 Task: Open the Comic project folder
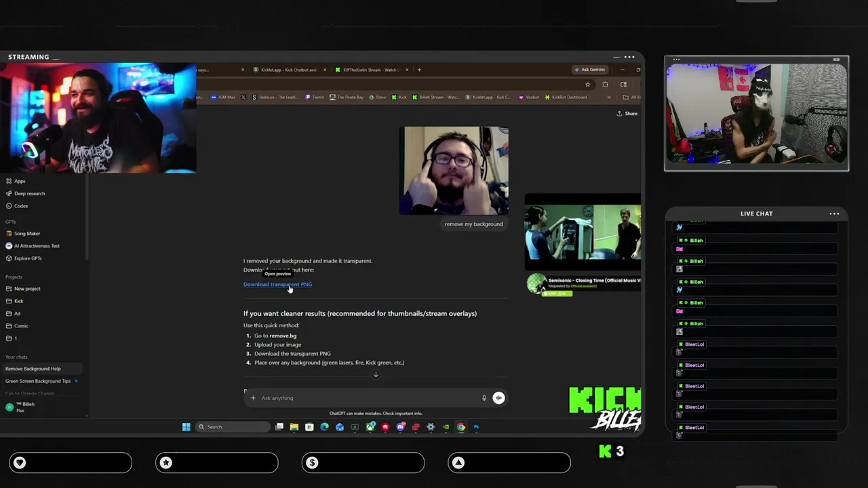17,325
